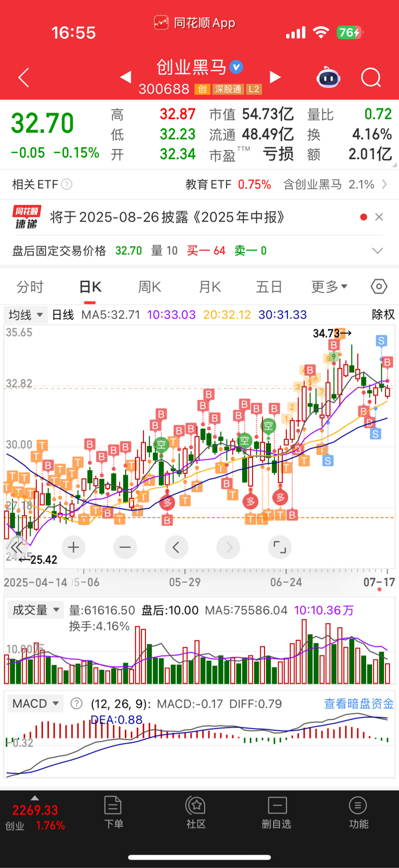This screenshot has height=868, width=399.
Task: Tap the 卖一 0 quote
Action: [250, 251]
